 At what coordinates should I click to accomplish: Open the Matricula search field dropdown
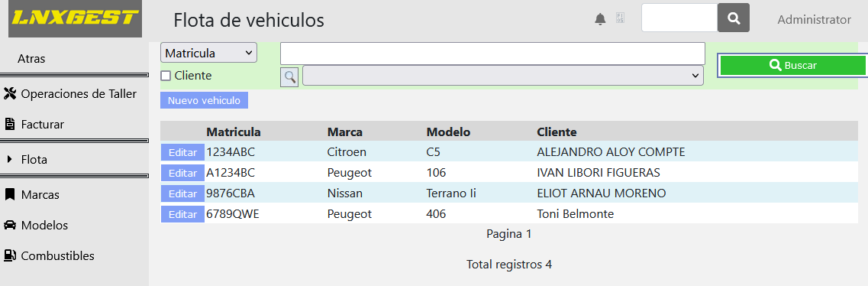[208, 54]
